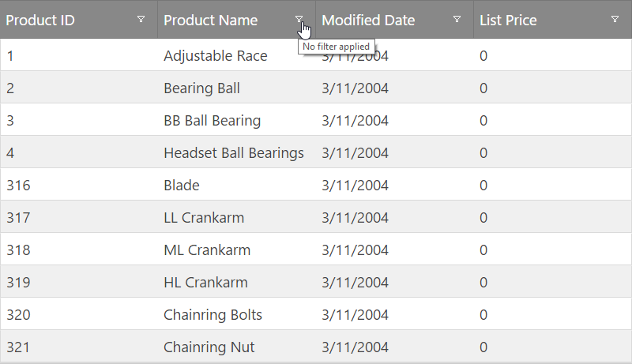
Task: Select the HL Crankarm product
Action: point(205,283)
